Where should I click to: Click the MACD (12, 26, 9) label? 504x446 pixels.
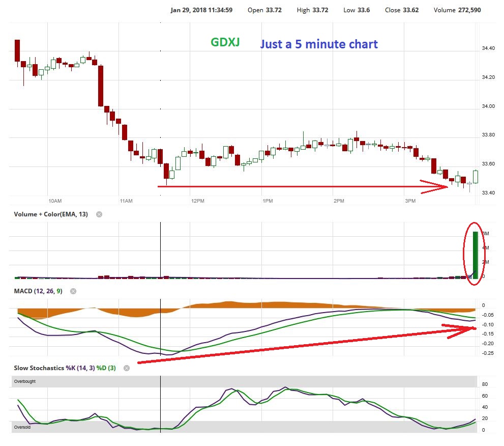click(38, 291)
